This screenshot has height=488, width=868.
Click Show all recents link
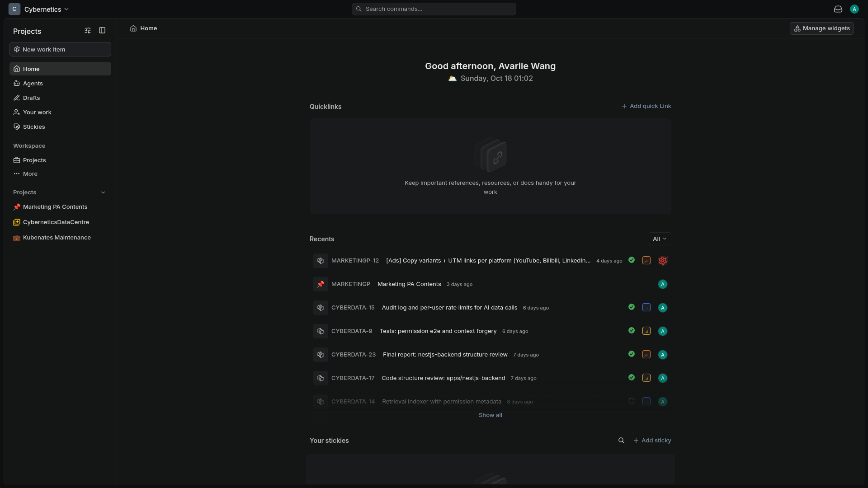491,415
